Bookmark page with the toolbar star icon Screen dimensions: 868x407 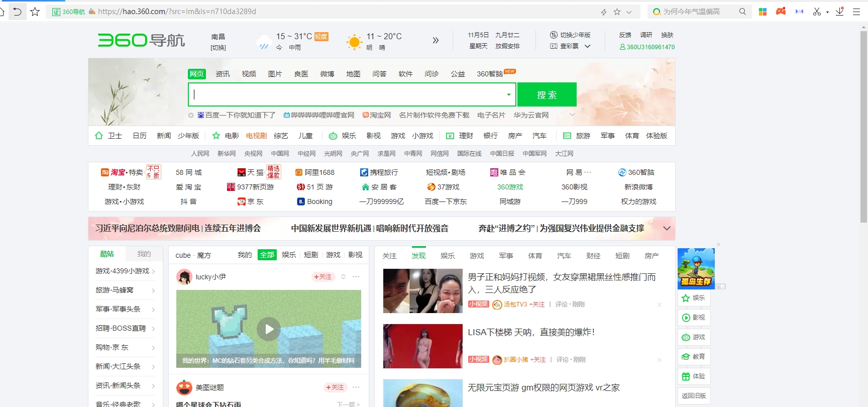click(x=35, y=12)
